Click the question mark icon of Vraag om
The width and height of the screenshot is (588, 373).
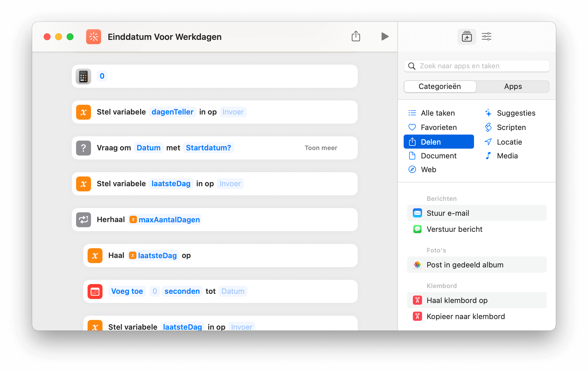(84, 148)
